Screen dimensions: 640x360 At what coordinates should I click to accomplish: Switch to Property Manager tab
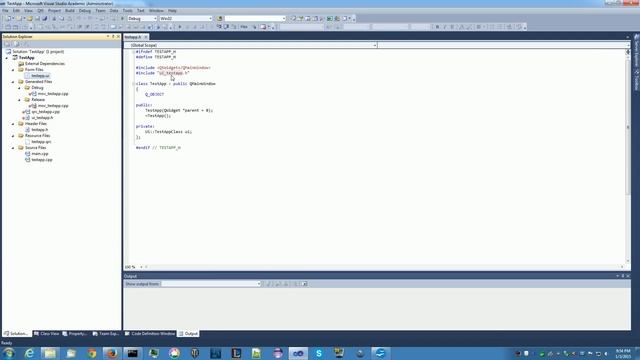tap(75, 334)
